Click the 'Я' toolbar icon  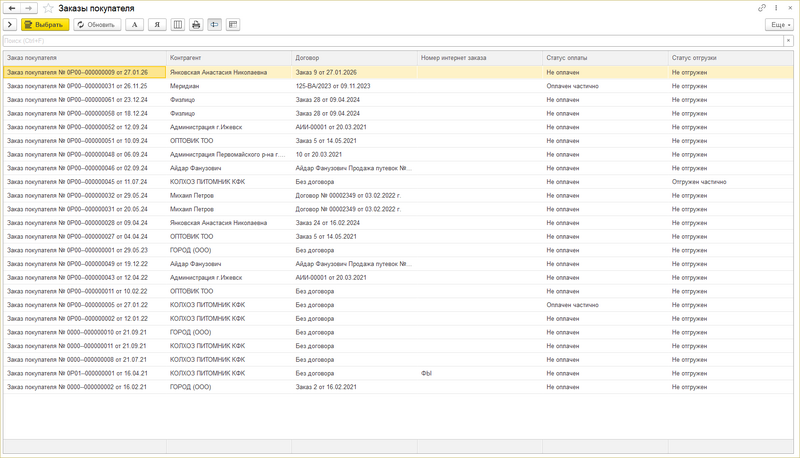coord(157,25)
